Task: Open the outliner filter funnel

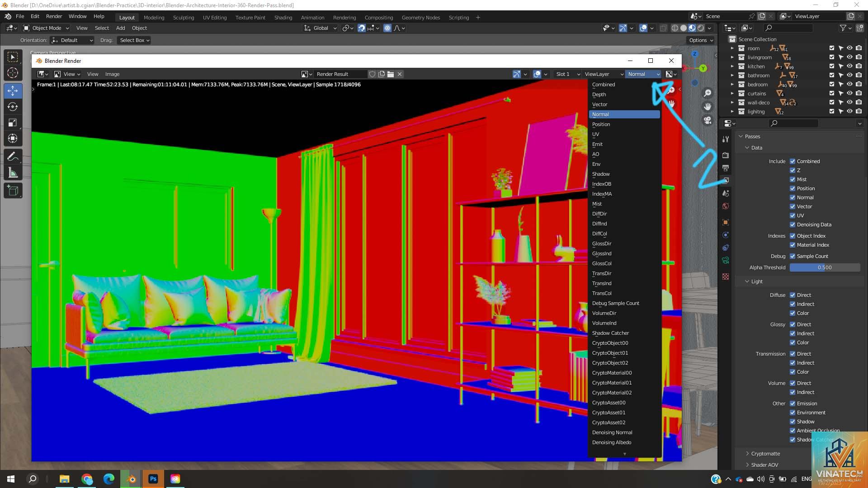Action: (x=843, y=28)
